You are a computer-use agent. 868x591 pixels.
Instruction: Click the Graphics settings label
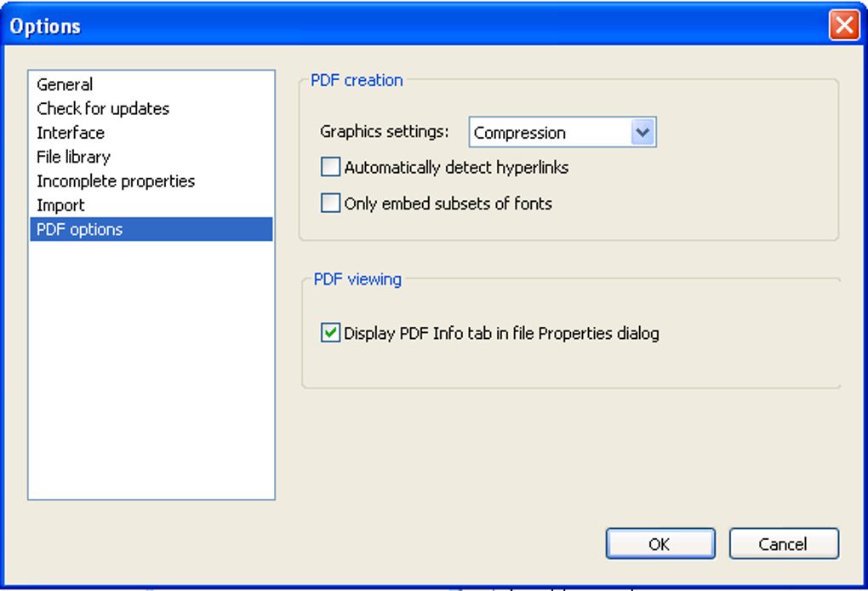coord(384,132)
